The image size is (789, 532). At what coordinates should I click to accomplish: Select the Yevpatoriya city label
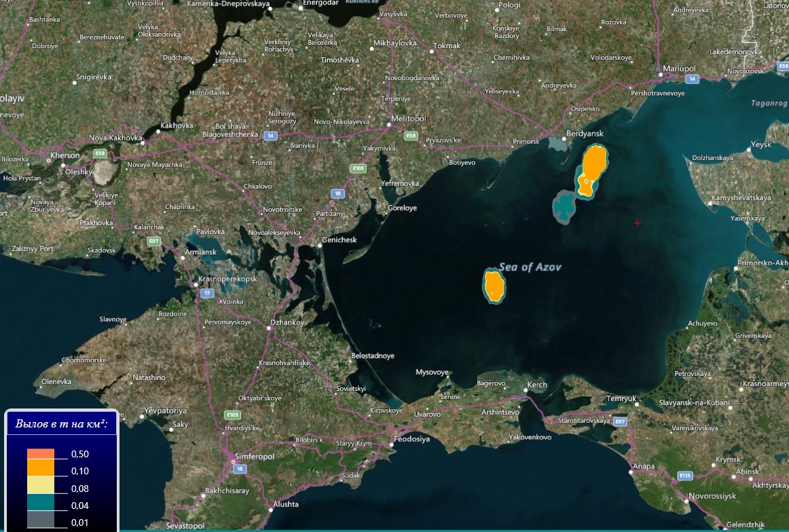click(x=165, y=411)
